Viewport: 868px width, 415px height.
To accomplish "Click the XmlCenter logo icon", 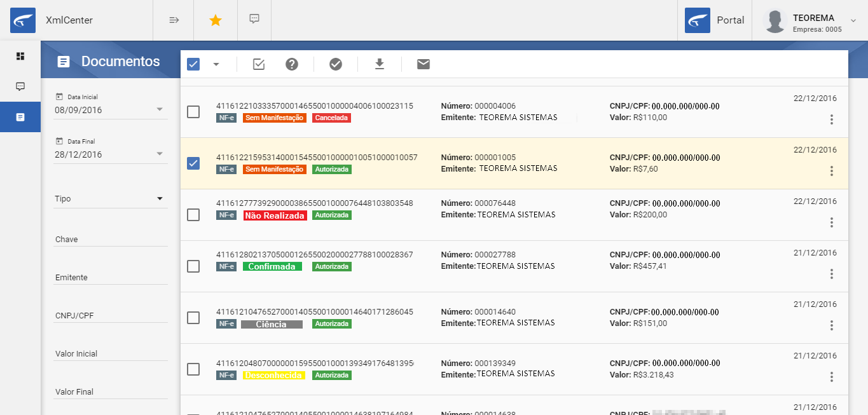I will point(23,20).
